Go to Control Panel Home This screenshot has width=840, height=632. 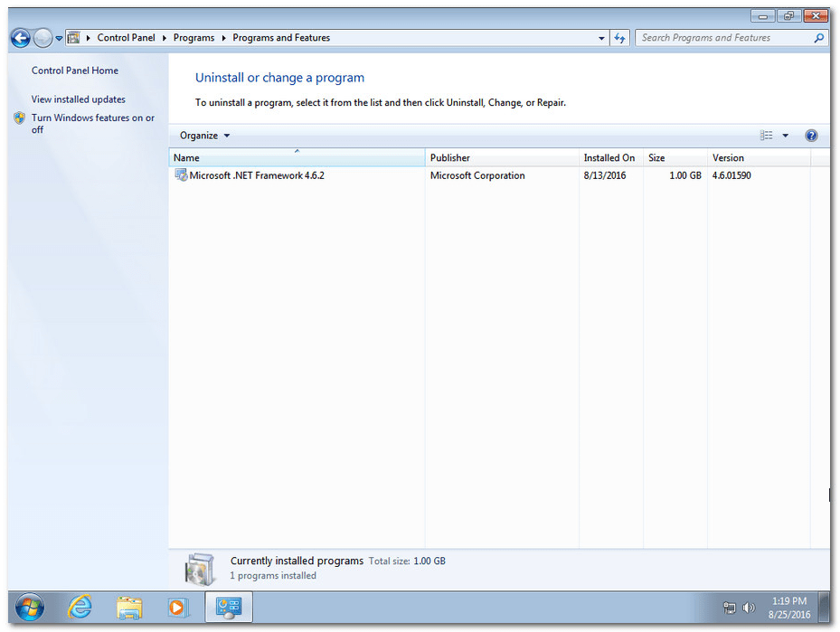(74, 70)
